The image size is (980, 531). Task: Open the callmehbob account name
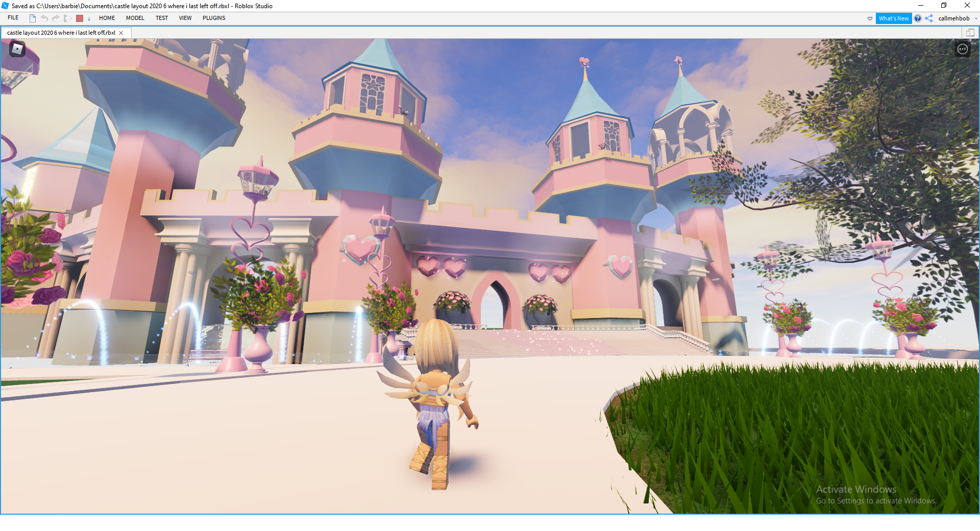tap(954, 18)
